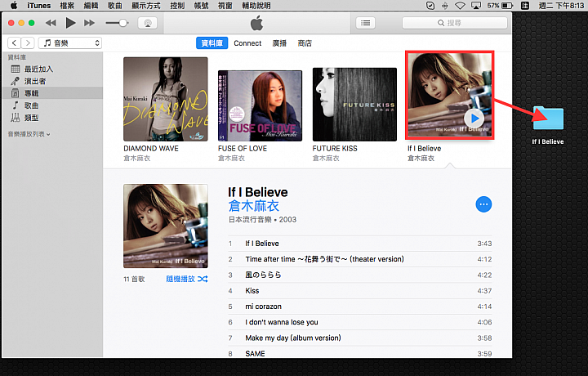Switch to the 廣播 tab
This screenshot has width=588, height=376.
pyautogui.click(x=279, y=43)
